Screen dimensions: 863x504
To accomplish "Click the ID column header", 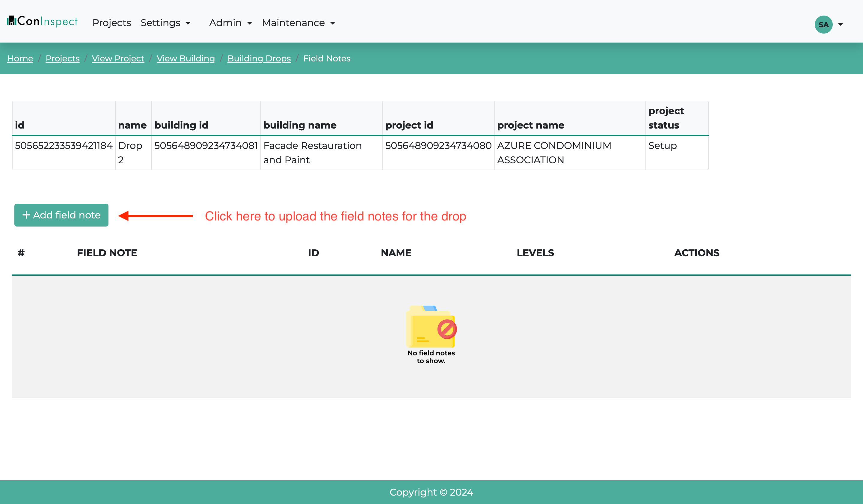I will 313,253.
